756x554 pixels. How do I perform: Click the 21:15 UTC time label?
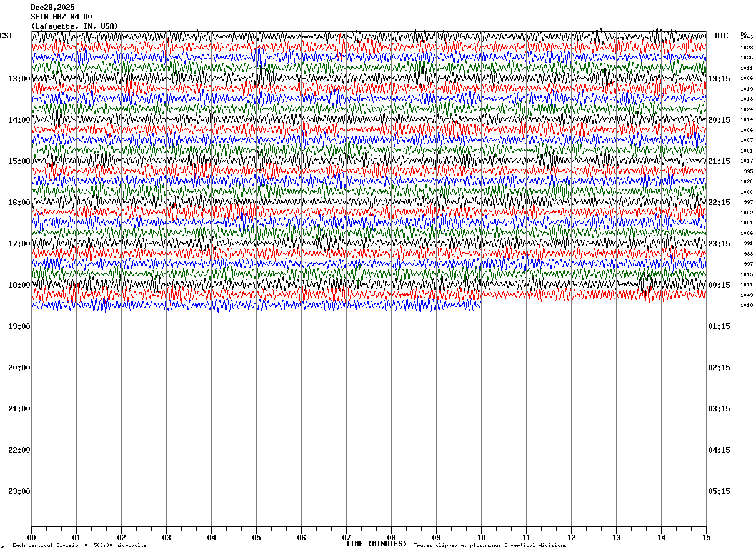pyautogui.click(x=719, y=161)
